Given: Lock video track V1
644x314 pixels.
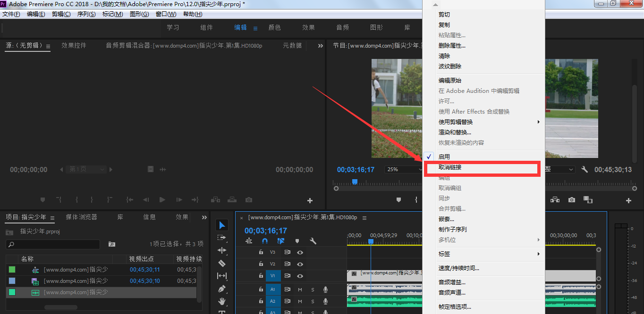Looking at the screenshot, I should click(x=261, y=276).
